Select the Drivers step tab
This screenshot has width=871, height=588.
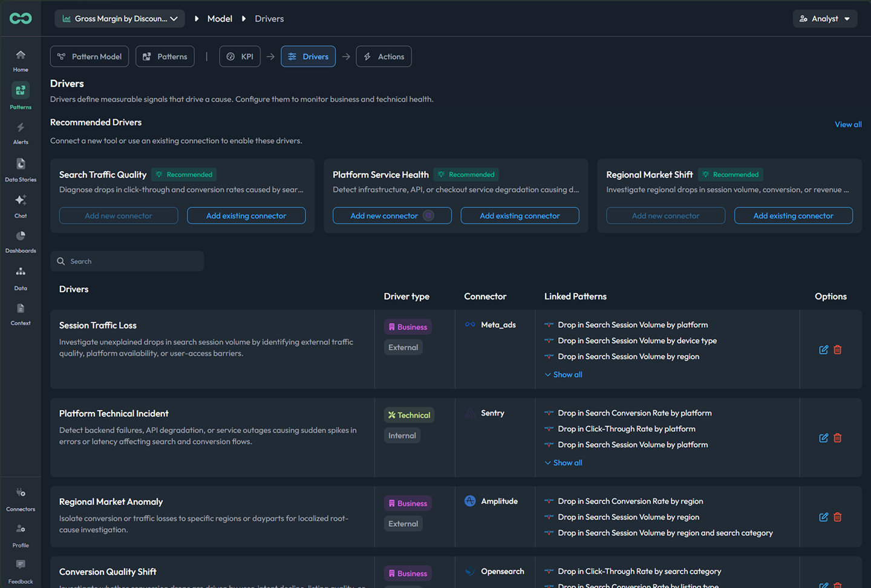308,56
